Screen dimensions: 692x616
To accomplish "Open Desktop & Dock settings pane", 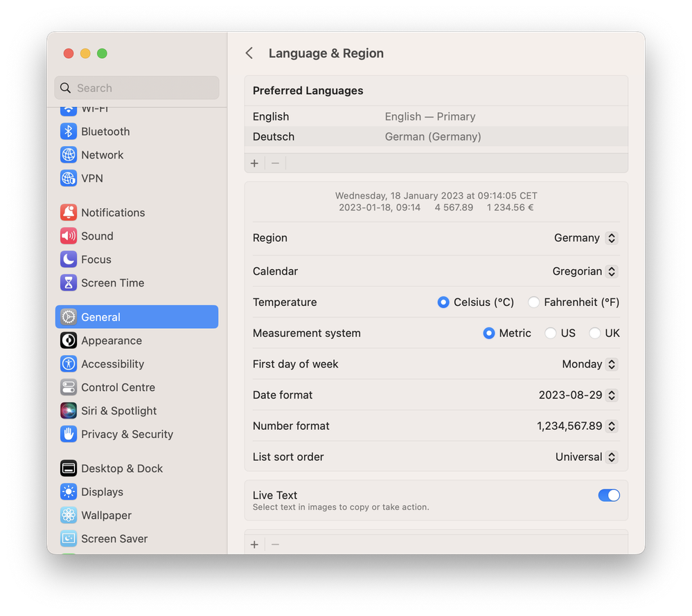I will [137, 469].
